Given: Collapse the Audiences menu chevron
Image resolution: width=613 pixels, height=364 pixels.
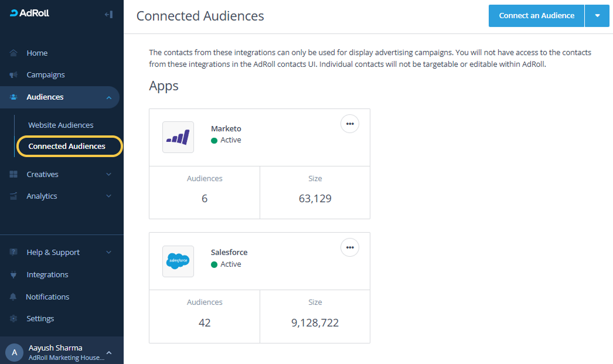Looking at the screenshot, I should coord(109,97).
